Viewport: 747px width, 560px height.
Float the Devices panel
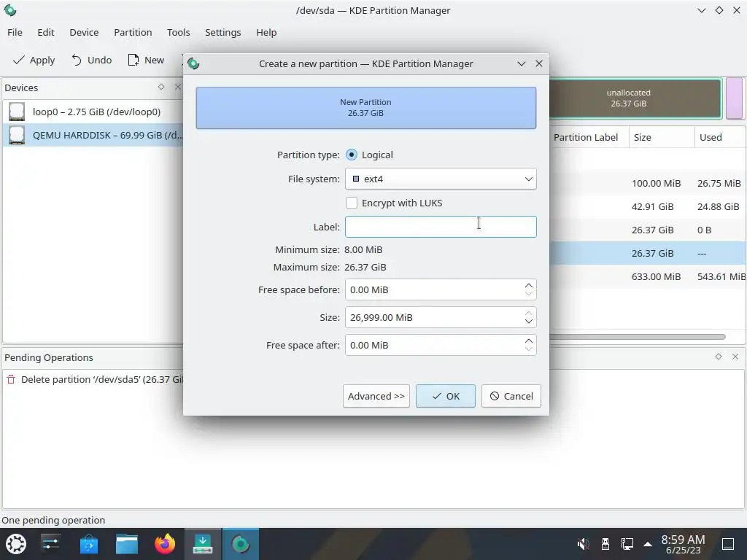(161, 87)
